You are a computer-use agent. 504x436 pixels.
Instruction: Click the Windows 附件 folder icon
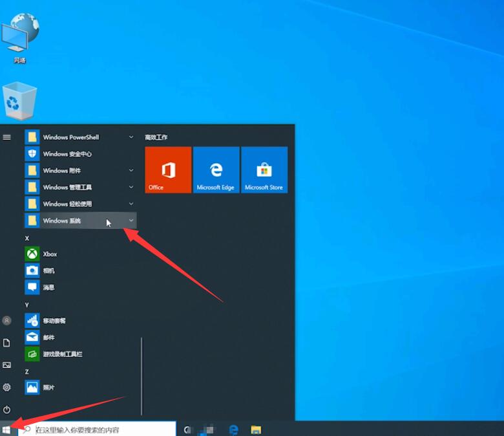point(32,171)
